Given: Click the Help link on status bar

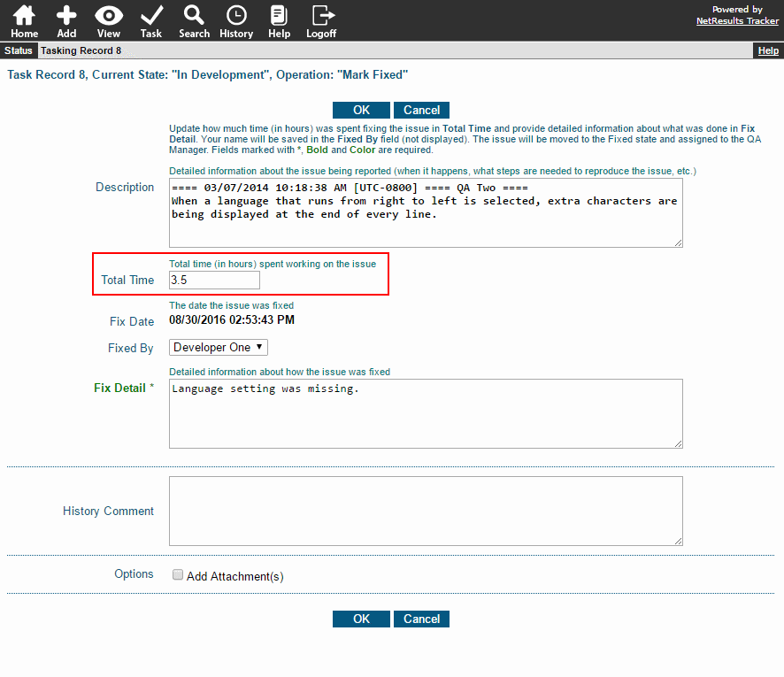Looking at the screenshot, I should tap(768, 50).
